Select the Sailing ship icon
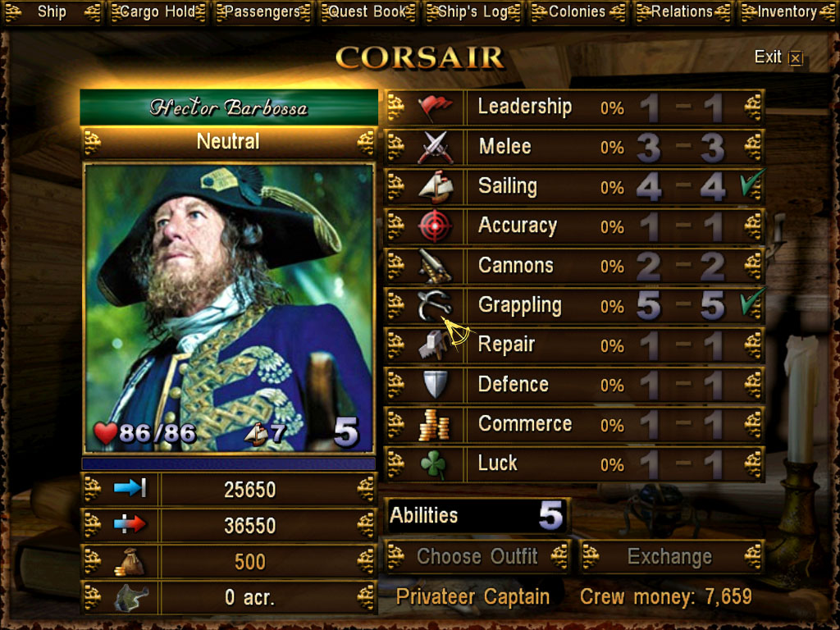The image size is (840, 630). pyautogui.click(x=436, y=188)
